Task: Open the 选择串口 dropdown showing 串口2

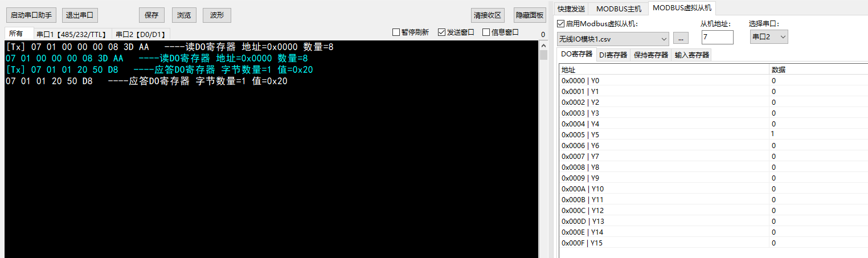Action: tap(769, 37)
